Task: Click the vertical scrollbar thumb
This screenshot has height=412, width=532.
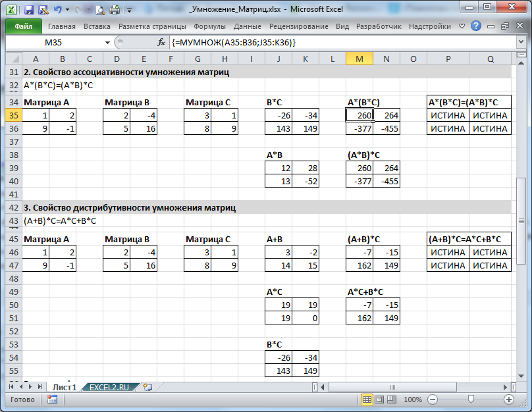Action: (x=521, y=220)
